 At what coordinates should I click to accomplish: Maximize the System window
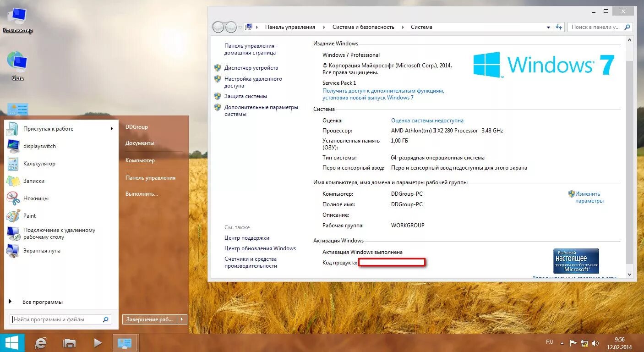[606, 11]
